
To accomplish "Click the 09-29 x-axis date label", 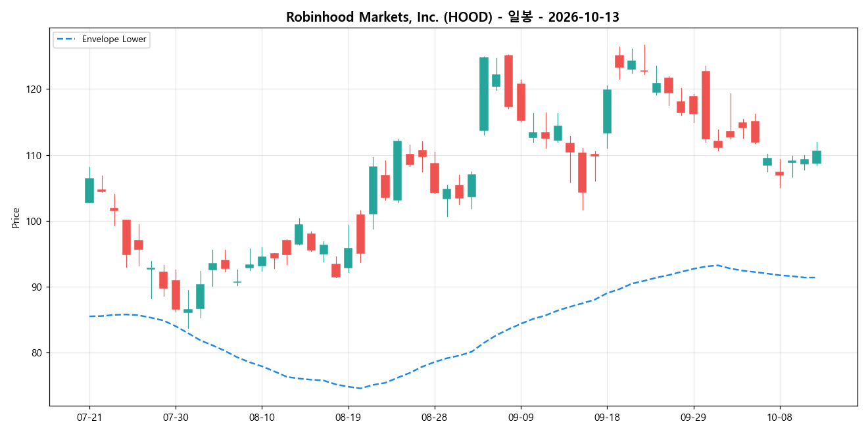I will point(693,417).
